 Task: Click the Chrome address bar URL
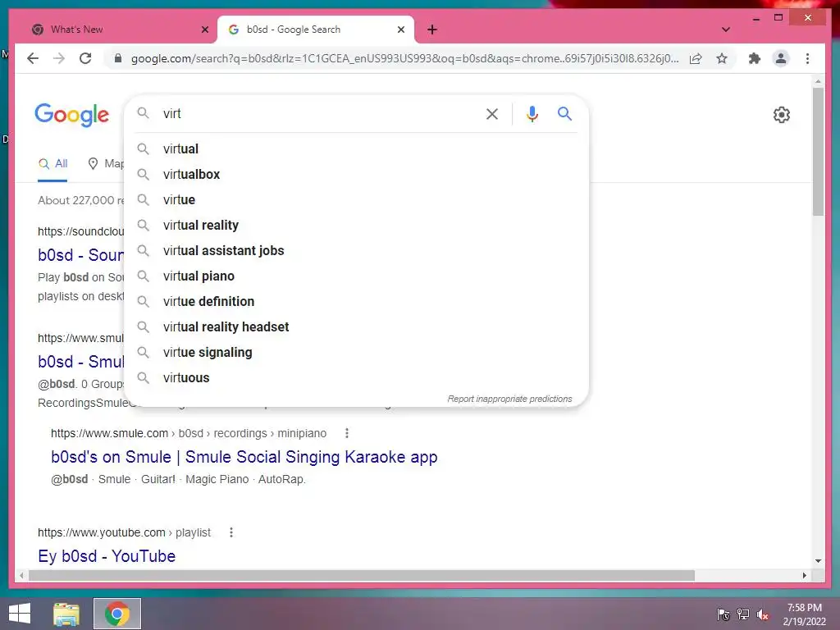click(404, 58)
